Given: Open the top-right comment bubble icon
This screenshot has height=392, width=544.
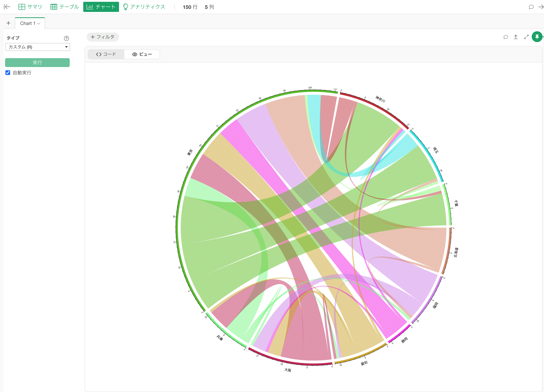Looking at the screenshot, I should pos(531,7).
